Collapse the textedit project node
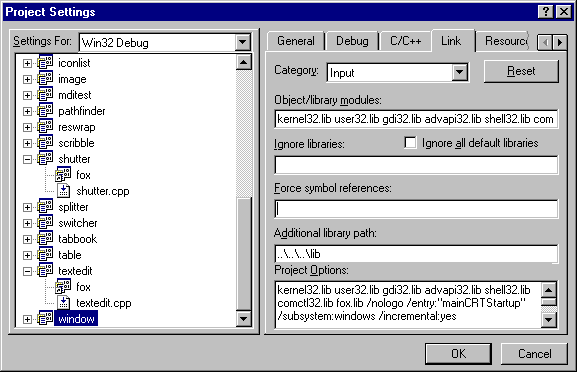 click(27, 271)
